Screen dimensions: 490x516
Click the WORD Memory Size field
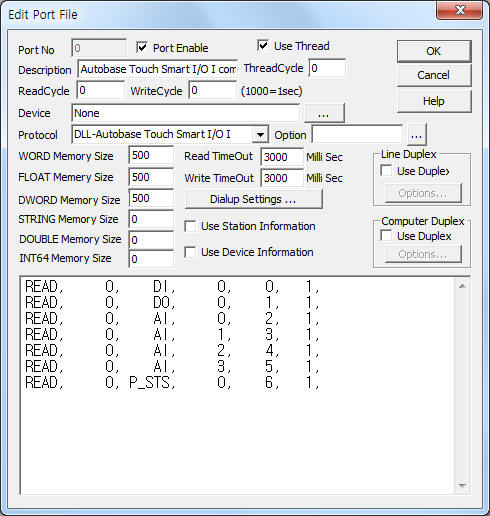click(151, 155)
